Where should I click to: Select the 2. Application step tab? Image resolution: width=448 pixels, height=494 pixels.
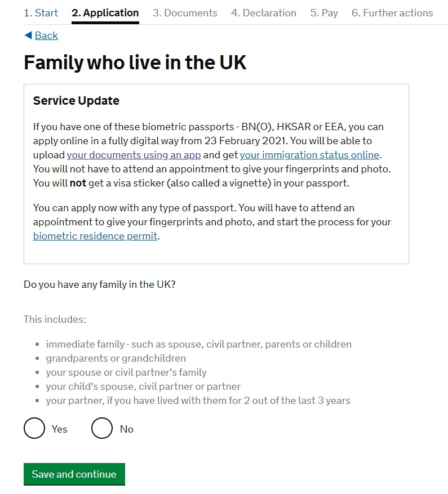coord(105,13)
